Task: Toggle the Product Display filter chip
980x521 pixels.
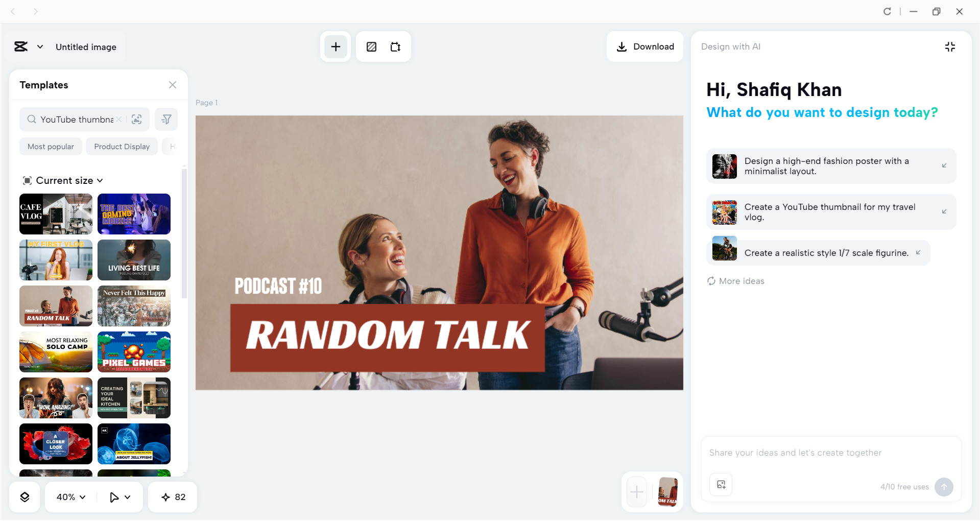Action: coord(121,146)
